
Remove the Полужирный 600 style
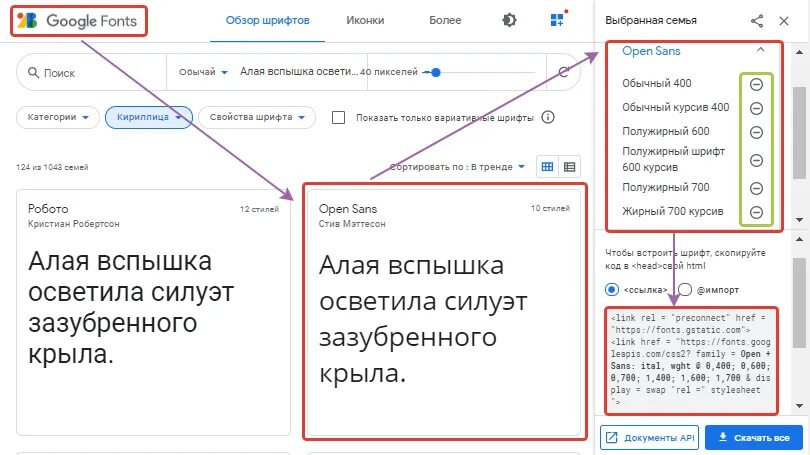(x=756, y=132)
